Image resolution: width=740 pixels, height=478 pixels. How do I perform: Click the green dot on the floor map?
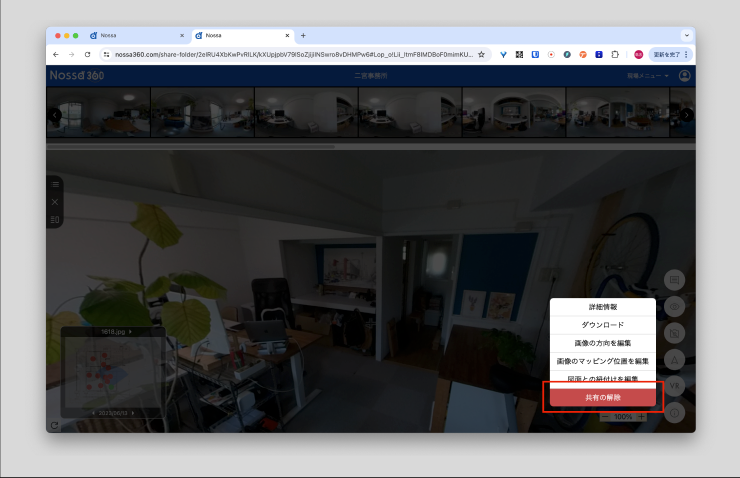pyautogui.click(x=112, y=387)
